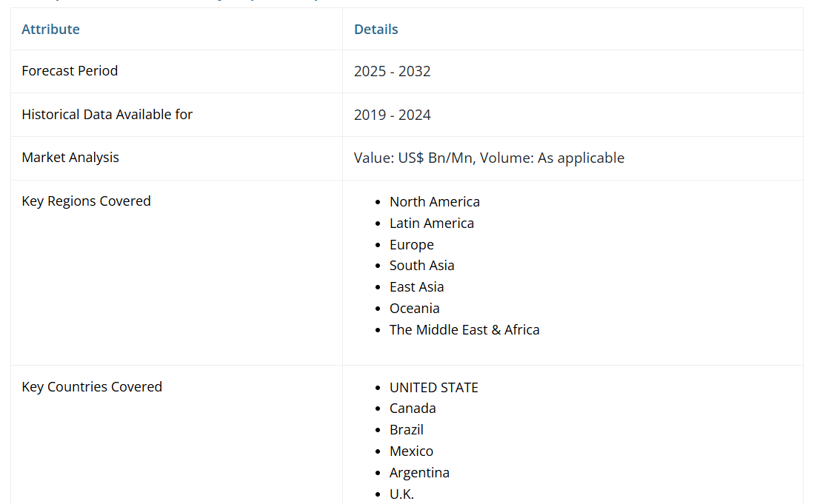Click North America in the regions list
Screen dimensions: 814x504
(434, 202)
